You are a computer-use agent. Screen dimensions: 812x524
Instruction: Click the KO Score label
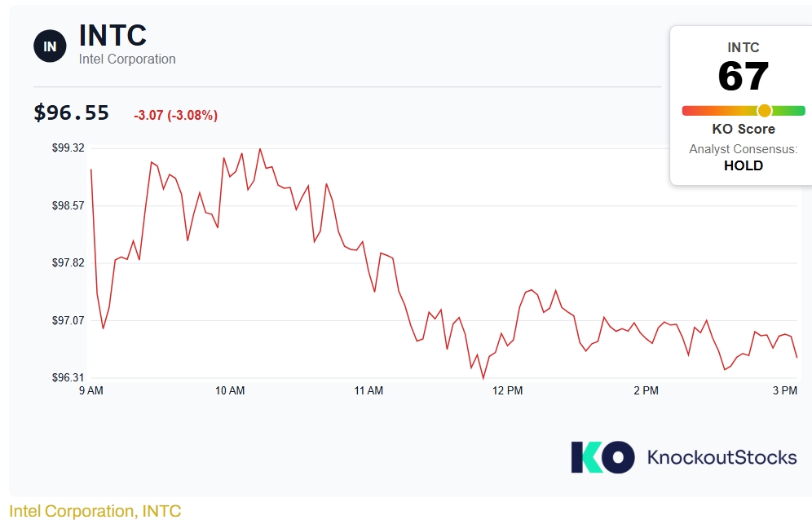pyautogui.click(x=744, y=129)
